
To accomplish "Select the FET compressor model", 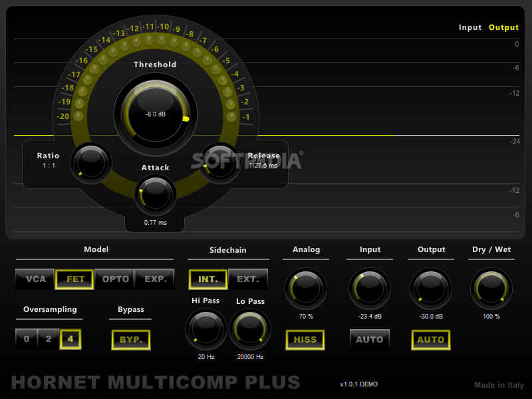I will (x=74, y=279).
